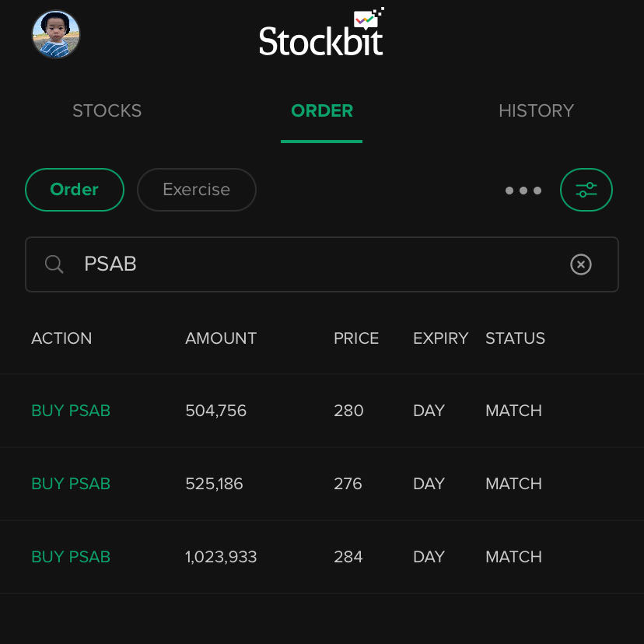Image resolution: width=644 pixels, height=644 pixels.
Task: Open the HISTORY tab
Action: [536, 110]
